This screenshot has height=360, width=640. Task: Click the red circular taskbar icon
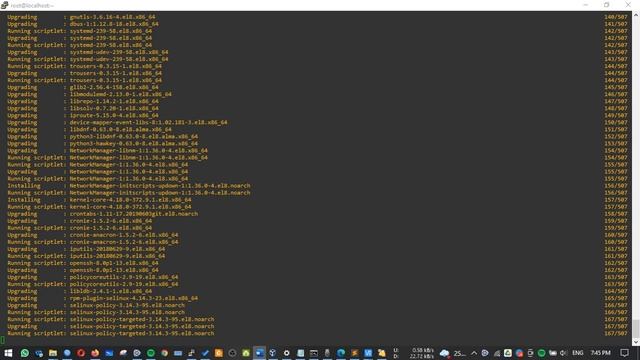click(81, 353)
